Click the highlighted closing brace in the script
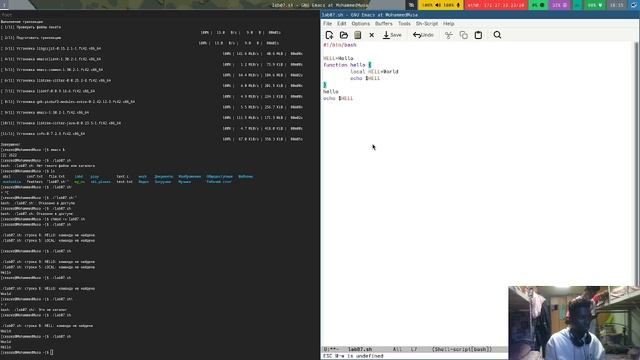 325,85
